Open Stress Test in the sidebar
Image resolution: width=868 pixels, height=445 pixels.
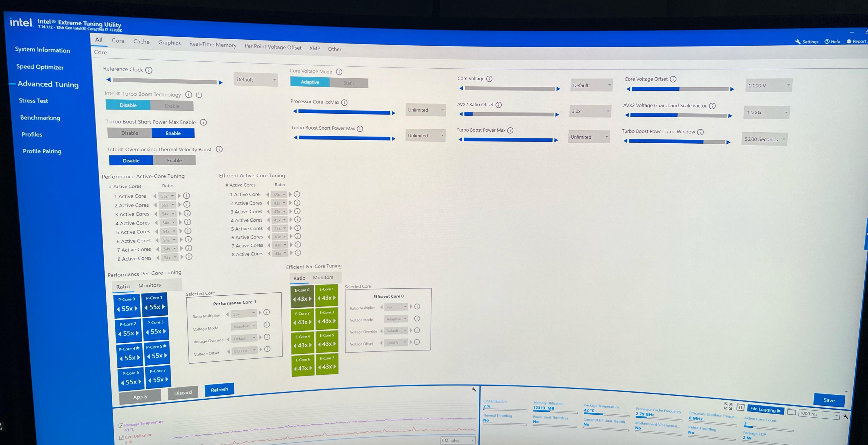tap(33, 101)
